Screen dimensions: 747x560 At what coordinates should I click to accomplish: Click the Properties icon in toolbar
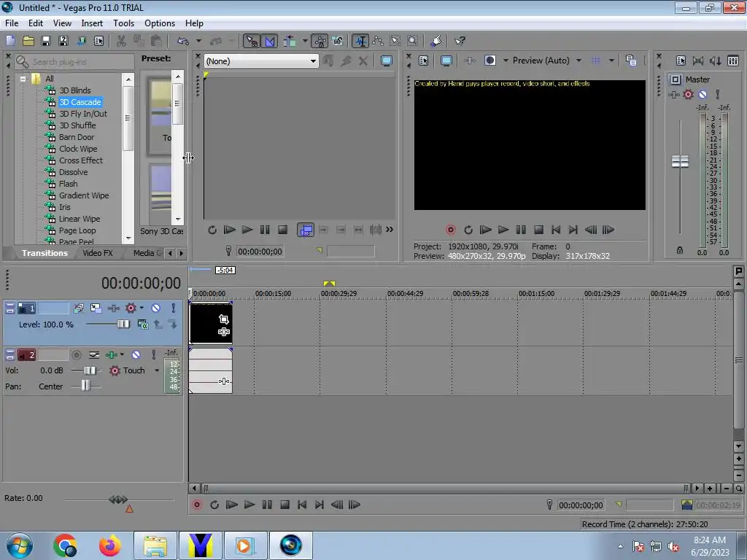click(x=98, y=41)
